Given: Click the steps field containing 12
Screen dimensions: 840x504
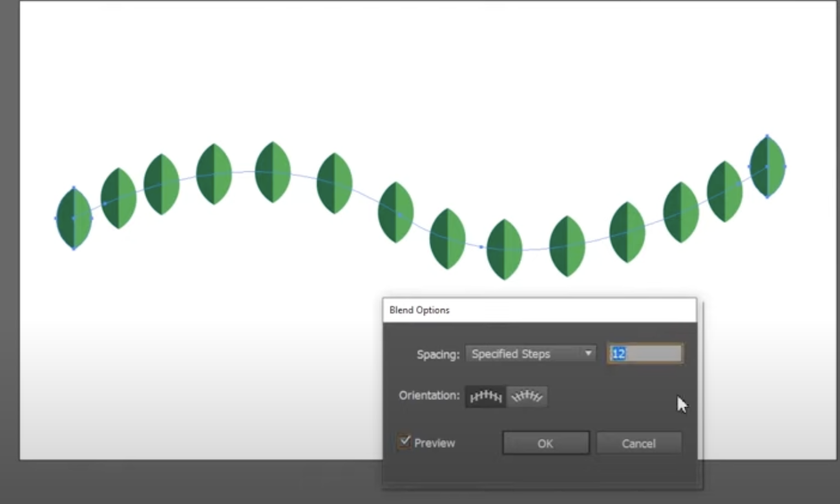Looking at the screenshot, I should [x=644, y=354].
